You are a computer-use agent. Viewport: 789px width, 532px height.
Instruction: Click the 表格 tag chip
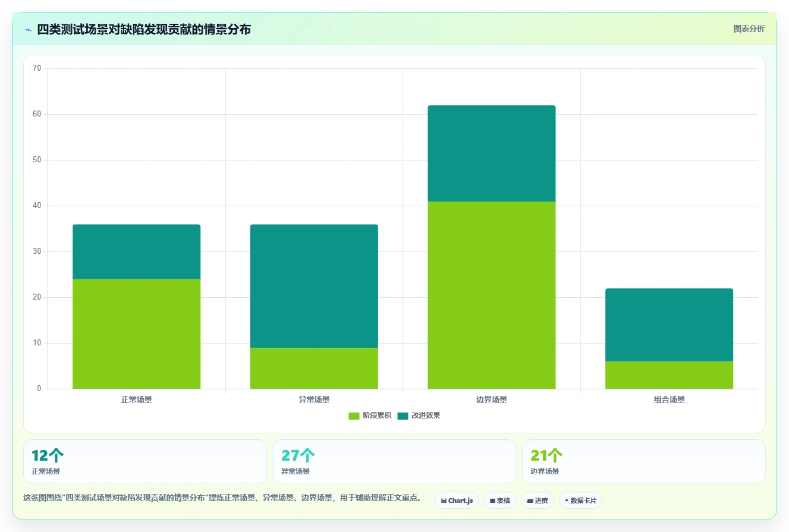499,500
